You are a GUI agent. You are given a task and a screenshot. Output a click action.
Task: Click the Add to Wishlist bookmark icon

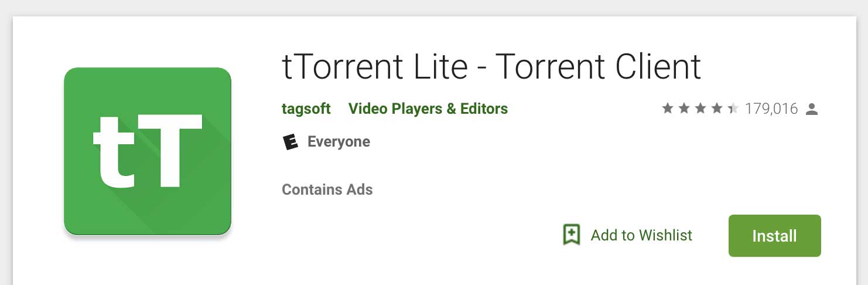(571, 235)
